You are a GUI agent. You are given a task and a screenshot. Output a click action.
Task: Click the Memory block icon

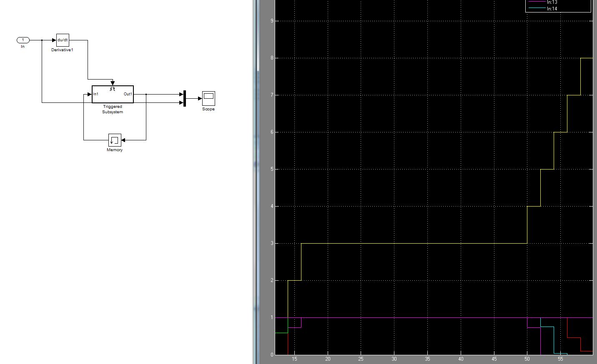(115, 140)
